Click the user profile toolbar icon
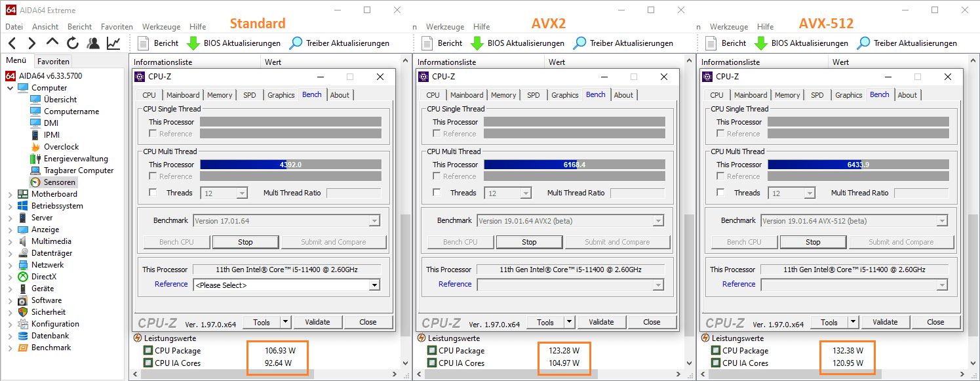980x381 pixels. click(93, 43)
